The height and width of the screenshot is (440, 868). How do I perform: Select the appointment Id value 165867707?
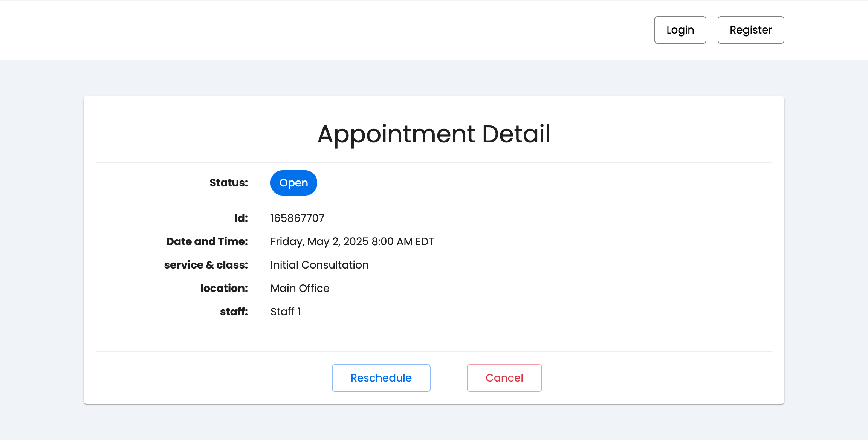pos(297,218)
